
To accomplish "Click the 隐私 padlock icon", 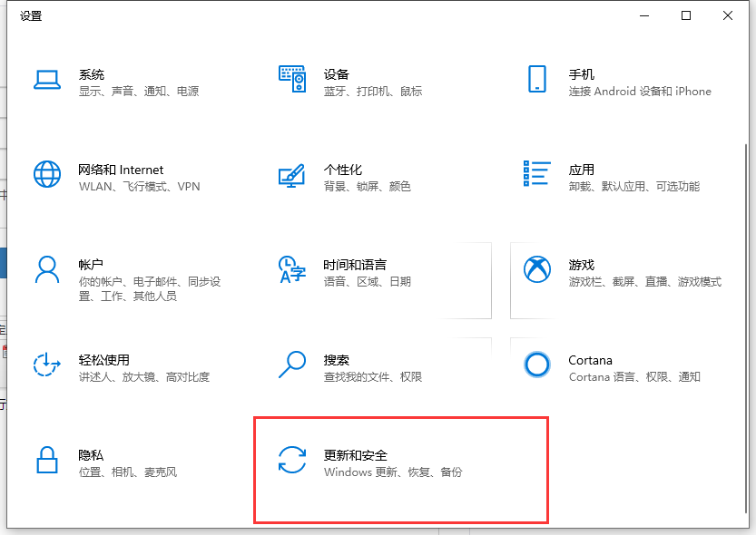I will (47, 461).
